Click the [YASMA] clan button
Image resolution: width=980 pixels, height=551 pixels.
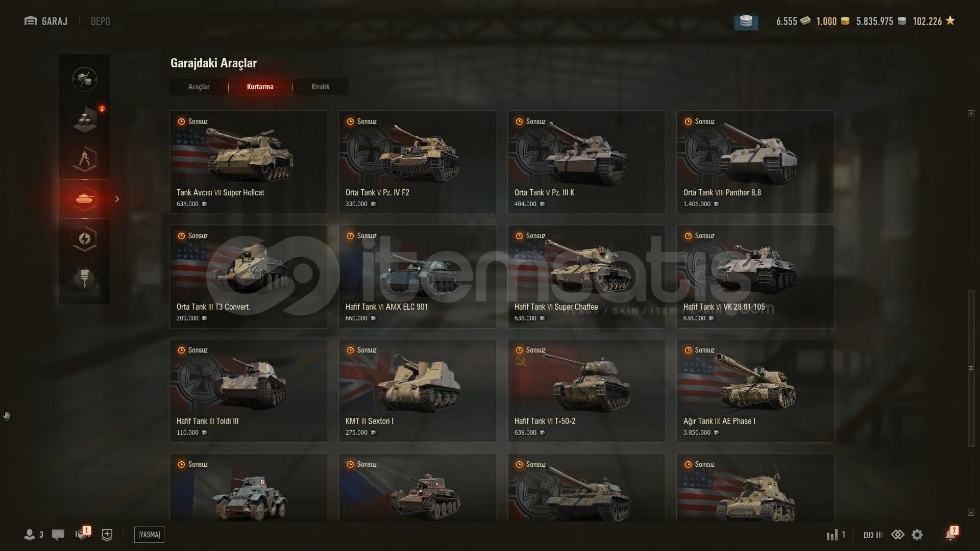point(149,534)
